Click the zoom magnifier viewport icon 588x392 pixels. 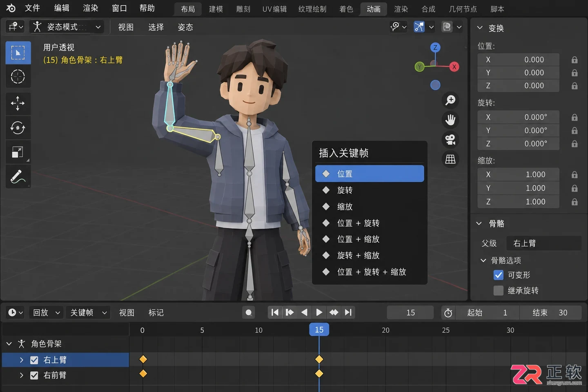(450, 100)
